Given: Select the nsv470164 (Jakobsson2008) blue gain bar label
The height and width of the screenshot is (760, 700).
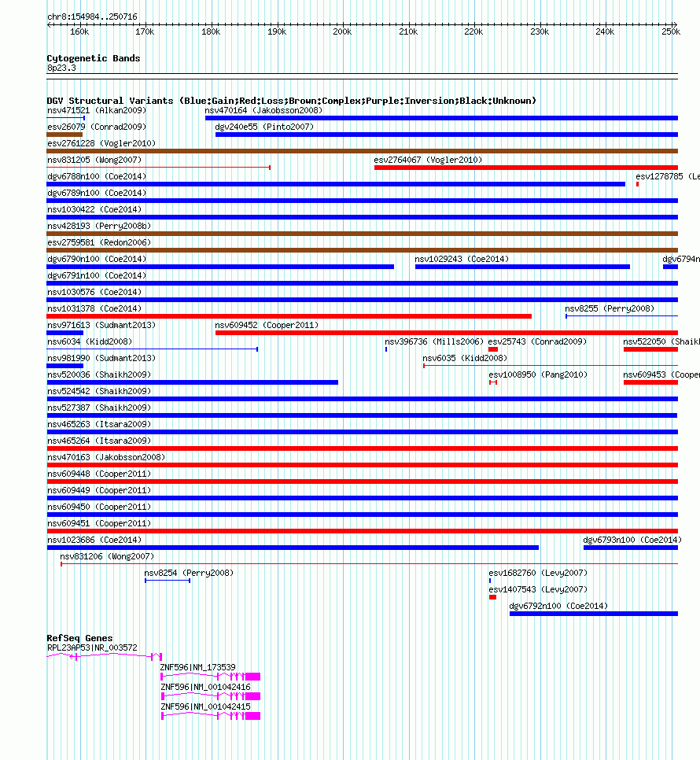Looking at the screenshot, I should click(x=263, y=110).
